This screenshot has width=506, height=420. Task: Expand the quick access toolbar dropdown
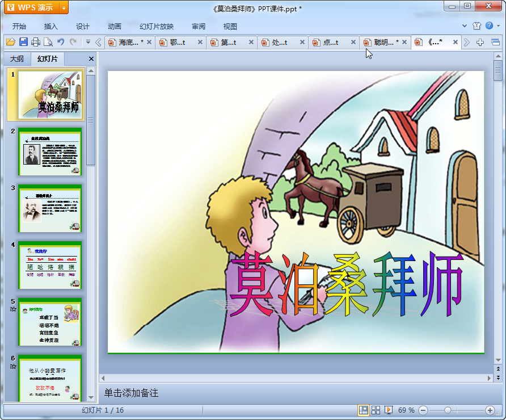(x=88, y=42)
